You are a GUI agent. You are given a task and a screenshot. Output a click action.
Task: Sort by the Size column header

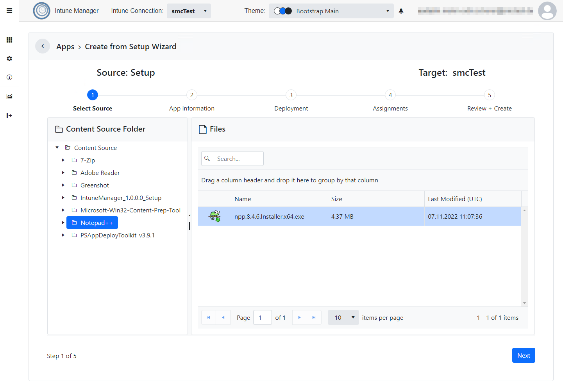[x=376, y=199]
